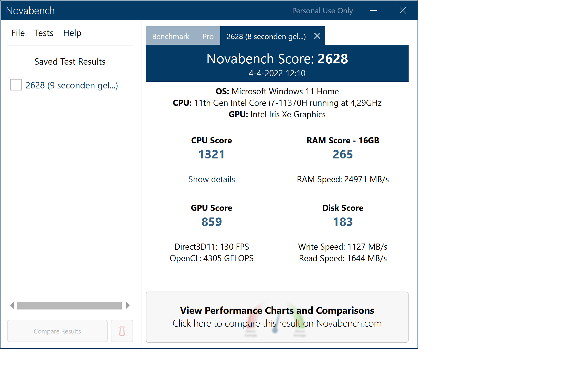Click the trash delete icon button

(x=122, y=331)
